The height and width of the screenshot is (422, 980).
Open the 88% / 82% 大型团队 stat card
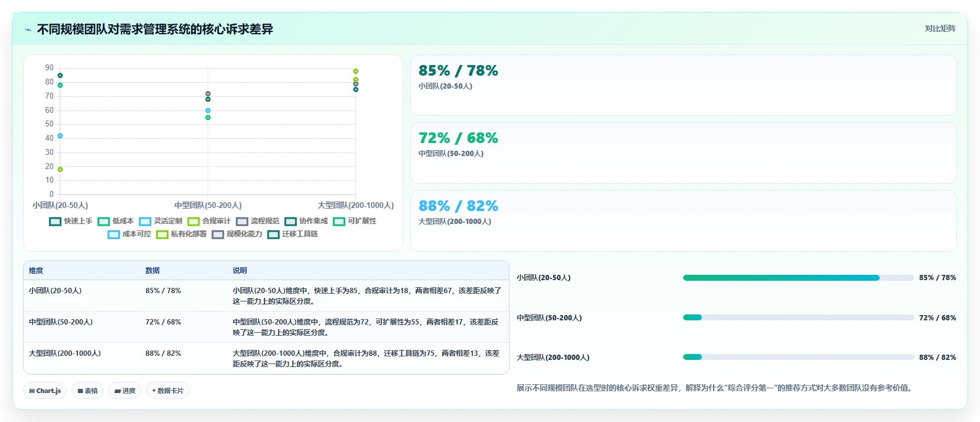pyautogui.click(x=683, y=220)
